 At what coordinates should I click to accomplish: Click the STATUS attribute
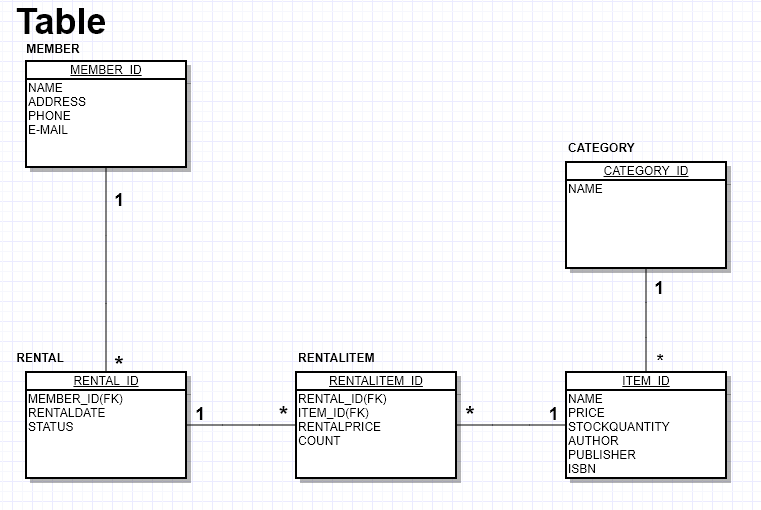pyautogui.click(x=50, y=427)
